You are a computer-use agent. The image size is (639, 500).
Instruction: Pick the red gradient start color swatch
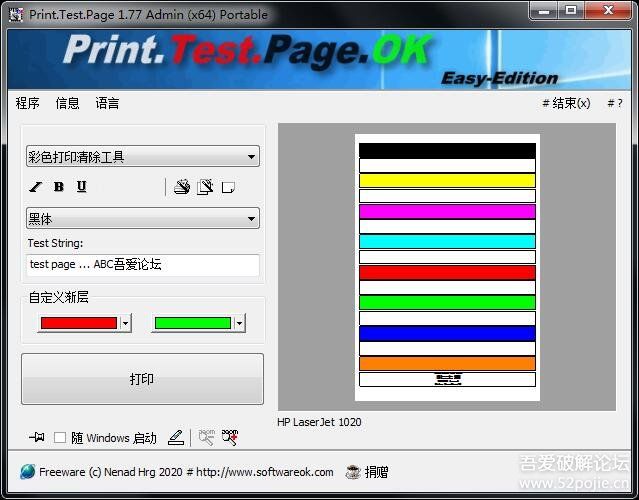click(x=79, y=323)
